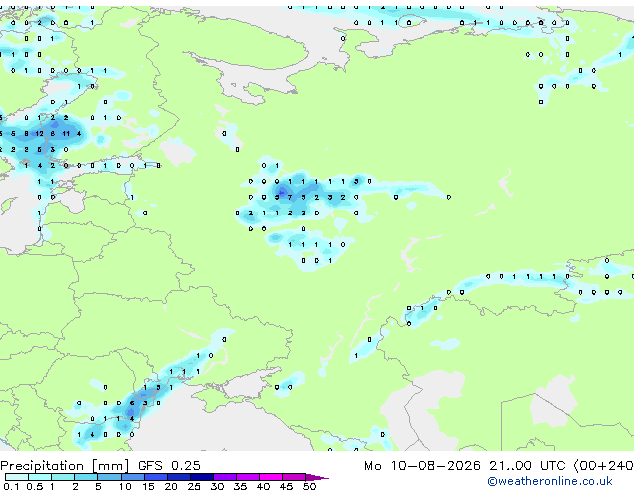Click the "35" legend scale label
Viewport: 634px width, 490px height.
click(x=241, y=486)
